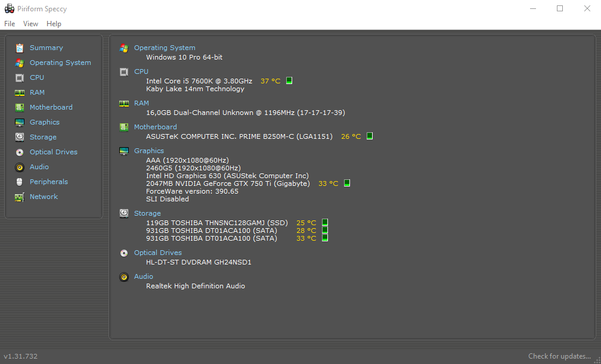Click the CPU heading link in summary

(141, 71)
